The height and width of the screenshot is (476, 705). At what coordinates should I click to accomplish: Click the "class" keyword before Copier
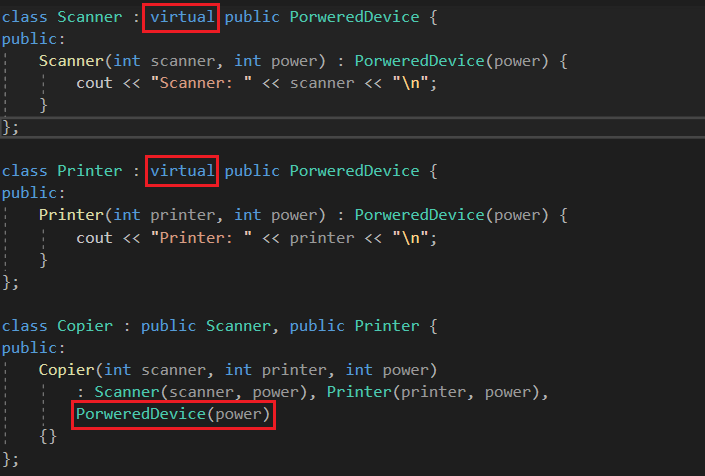(24, 326)
